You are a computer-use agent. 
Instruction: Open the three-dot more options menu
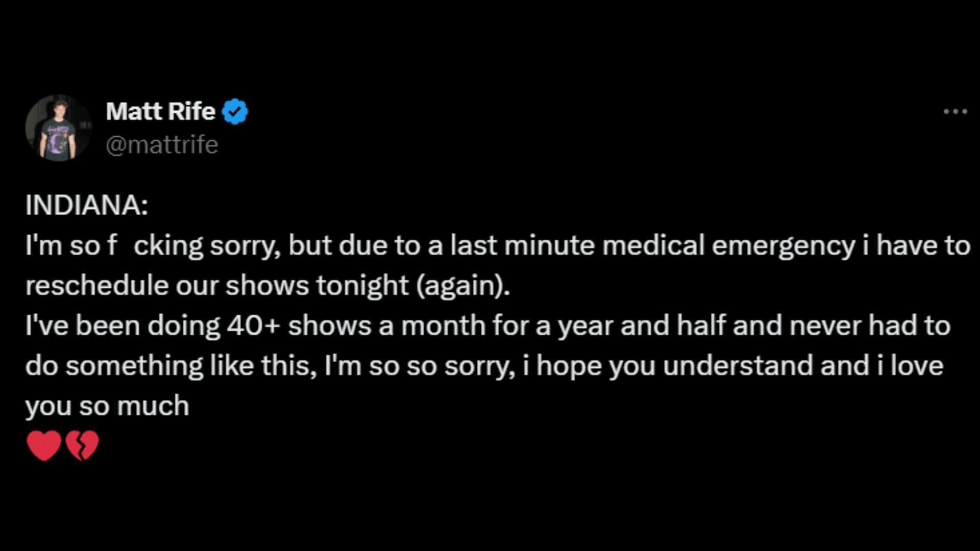pos(955,112)
